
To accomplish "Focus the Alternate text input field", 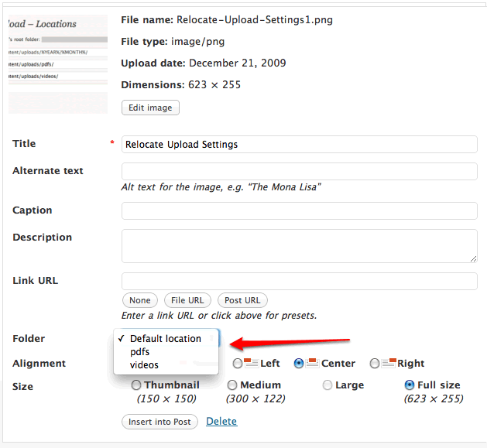I will pyautogui.click(x=299, y=171).
